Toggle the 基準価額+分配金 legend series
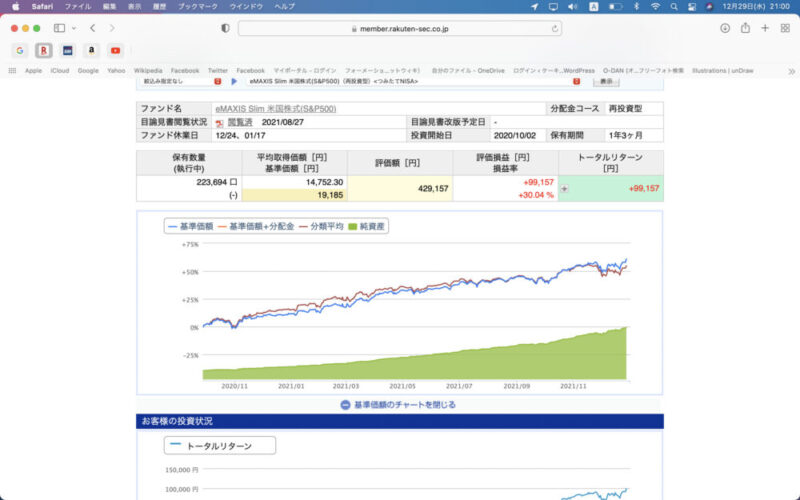The width and height of the screenshot is (800, 500). click(x=256, y=227)
